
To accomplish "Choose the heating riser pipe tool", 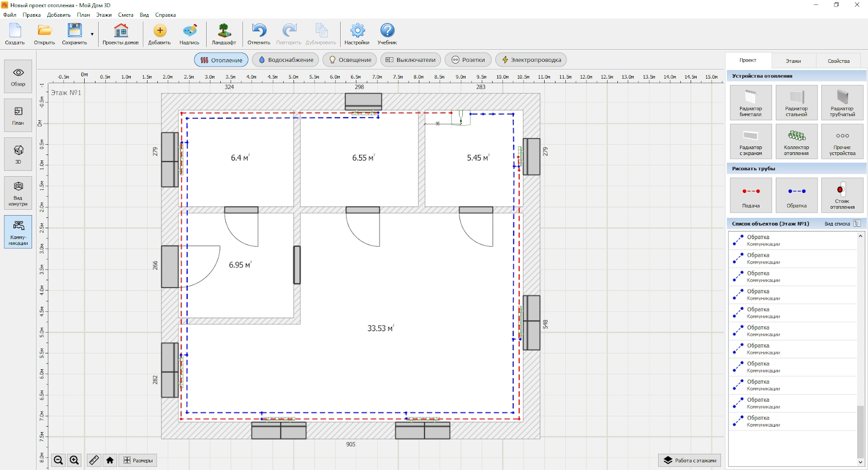I will tap(842, 195).
